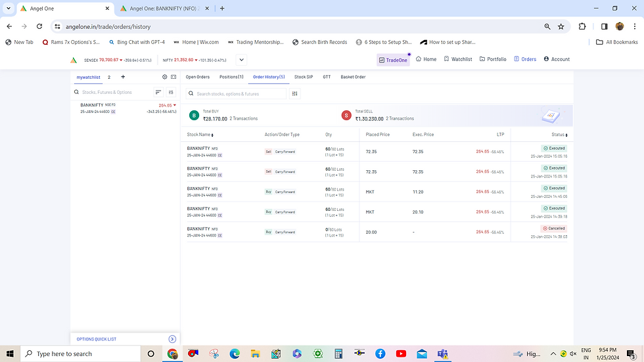Sort orders by Stock Name column
The width and height of the screenshot is (644, 362).
point(200,135)
